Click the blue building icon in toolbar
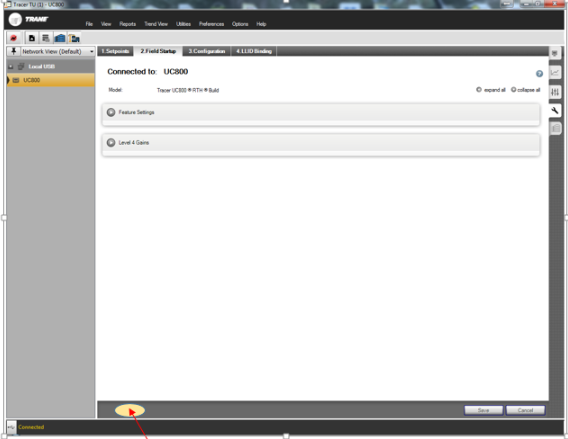568x439 pixels. coord(60,38)
